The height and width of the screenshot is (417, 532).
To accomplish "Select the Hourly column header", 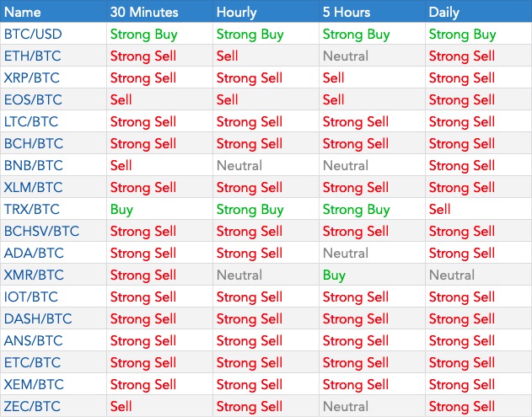I will 236,13.
